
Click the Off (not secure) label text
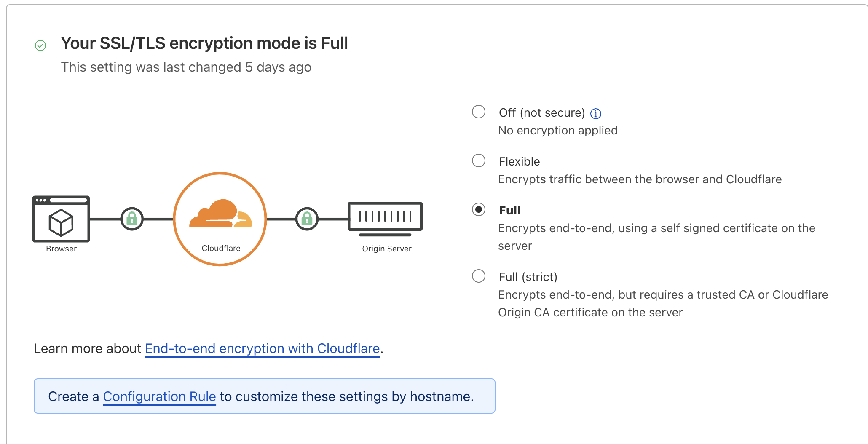pos(542,112)
